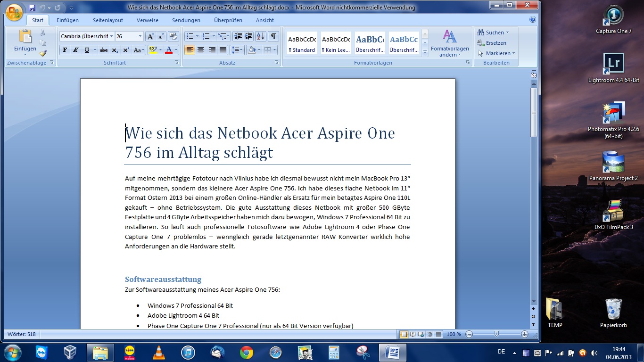Toggle left text alignment

coord(190,50)
